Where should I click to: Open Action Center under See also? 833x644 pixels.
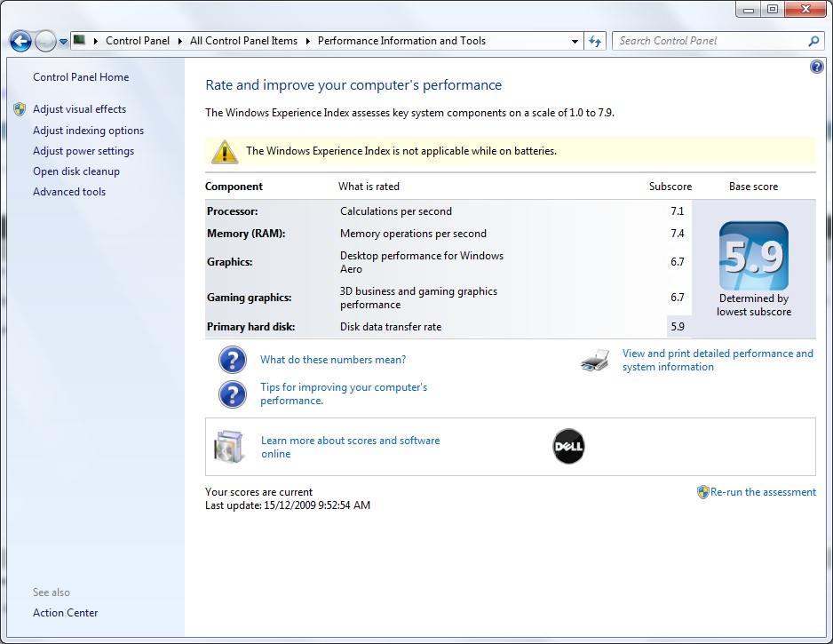pos(66,613)
